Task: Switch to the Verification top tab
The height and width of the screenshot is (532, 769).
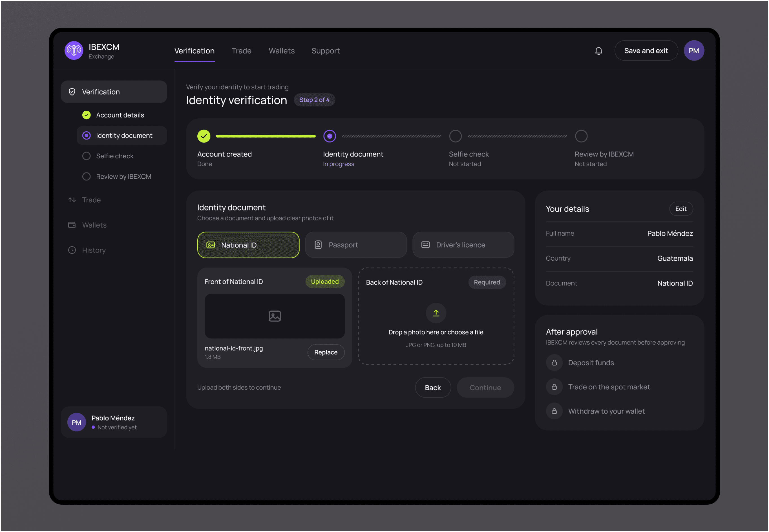Action: (x=195, y=51)
